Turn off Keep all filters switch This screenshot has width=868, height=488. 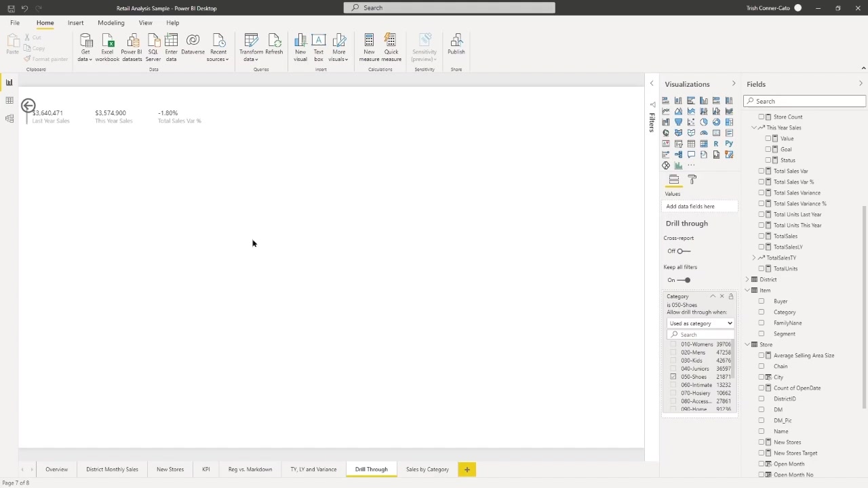tap(684, 280)
